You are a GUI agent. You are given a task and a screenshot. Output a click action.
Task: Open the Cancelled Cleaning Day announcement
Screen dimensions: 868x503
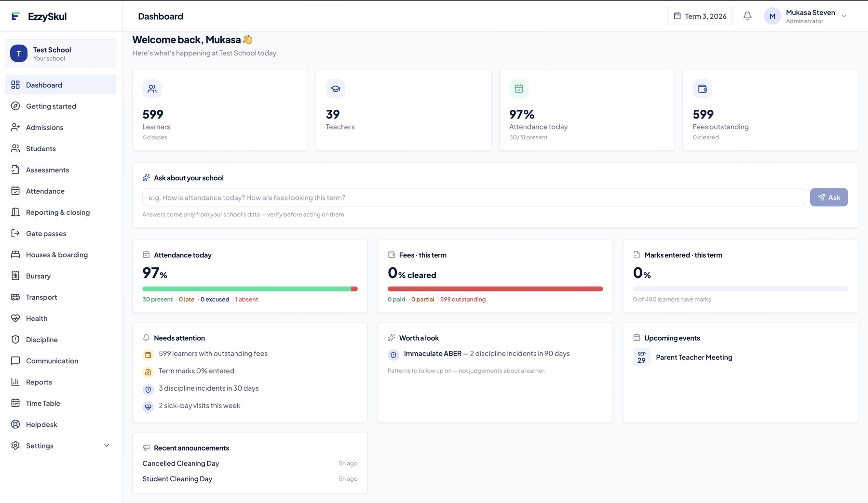pos(250,463)
